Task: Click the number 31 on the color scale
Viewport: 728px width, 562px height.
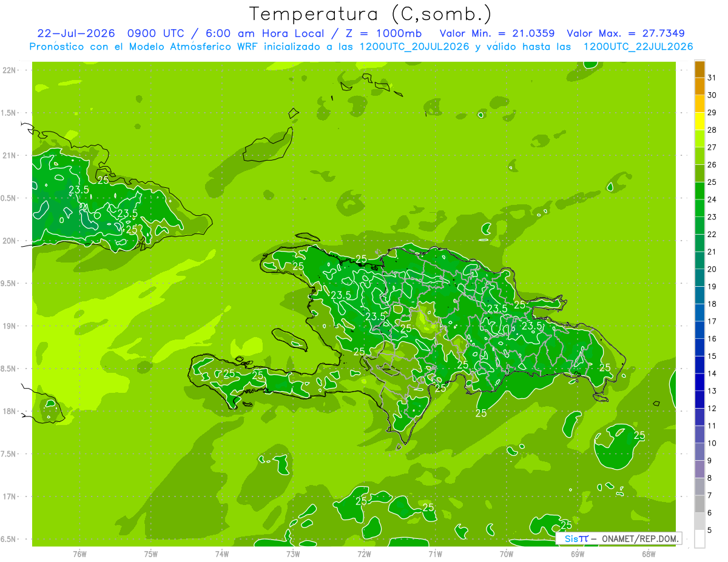Action: pyautogui.click(x=712, y=78)
